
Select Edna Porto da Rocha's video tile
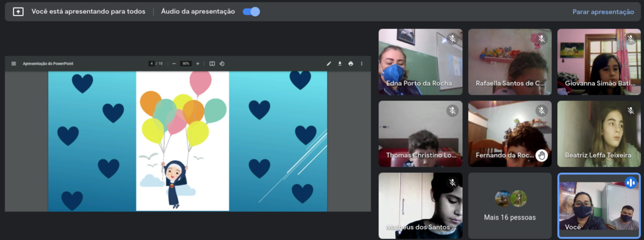coord(420,62)
